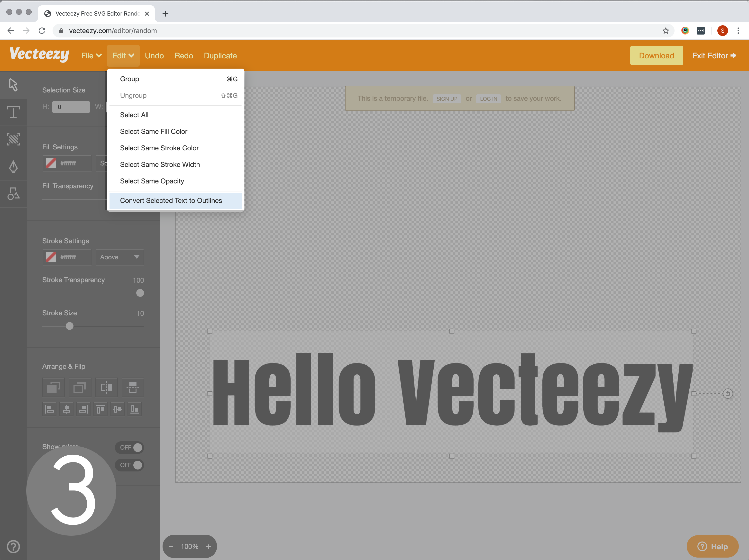The image size is (749, 560).
Task: Choose Convert Selected Text to Outlines
Action: click(x=171, y=200)
